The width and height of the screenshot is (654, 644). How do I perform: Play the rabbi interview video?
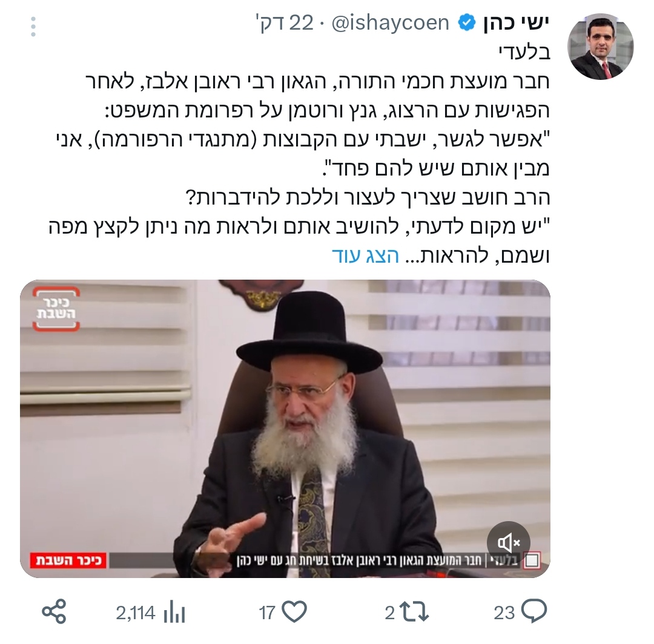click(x=285, y=429)
